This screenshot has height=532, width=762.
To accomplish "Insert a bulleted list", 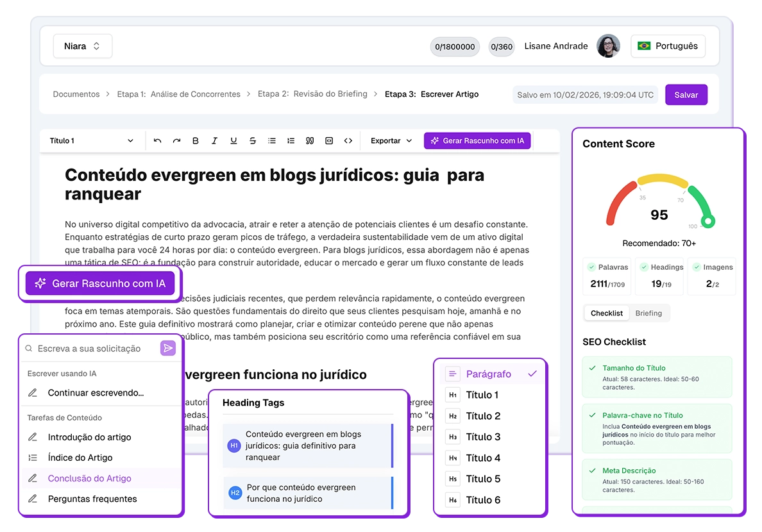I will (272, 141).
